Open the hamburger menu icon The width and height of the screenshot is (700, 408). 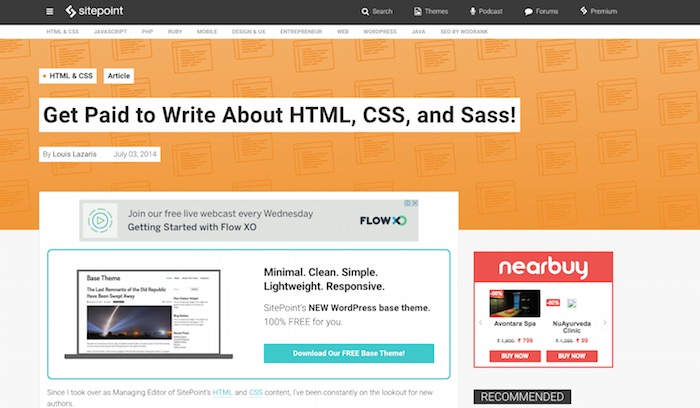50,11
